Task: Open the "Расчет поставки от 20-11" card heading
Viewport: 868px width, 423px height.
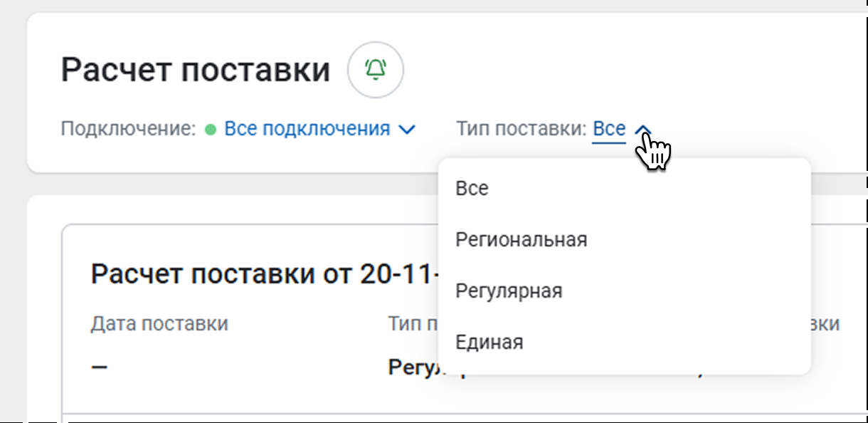Action: pyautogui.click(x=263, y=273)
